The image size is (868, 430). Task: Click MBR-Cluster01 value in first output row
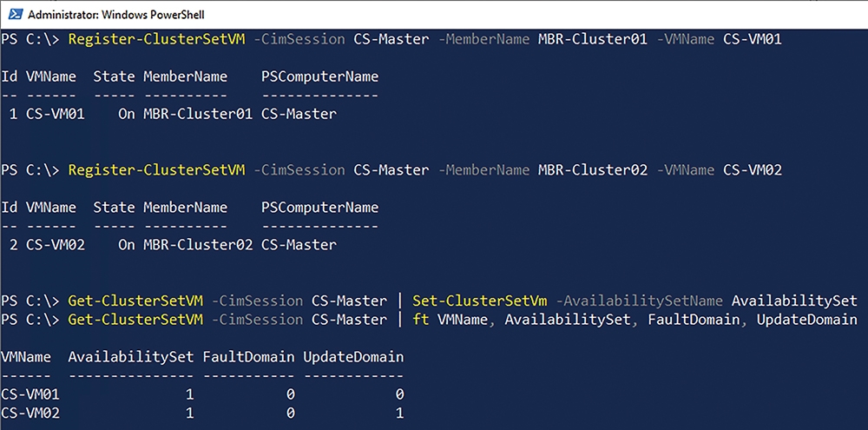coord(198,114)
